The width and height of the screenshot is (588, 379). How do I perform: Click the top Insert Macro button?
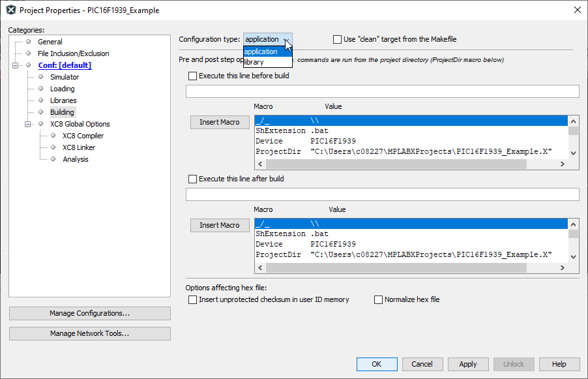[x=219, y=122]
